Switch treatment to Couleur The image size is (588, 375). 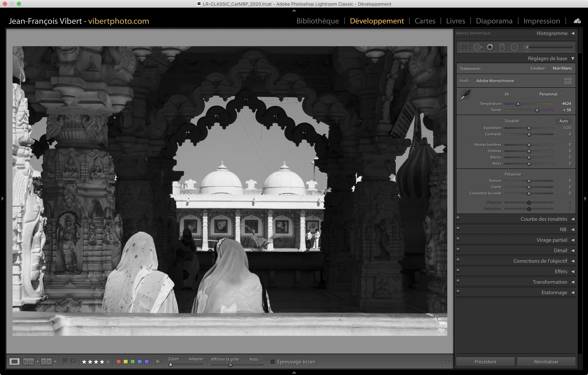click(x=537, y=68)
